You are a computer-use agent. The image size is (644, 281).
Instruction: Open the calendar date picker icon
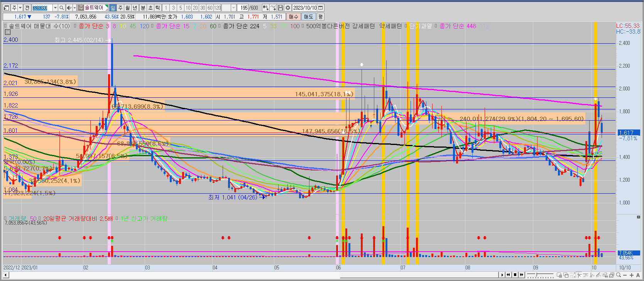(x=320, y=8)
